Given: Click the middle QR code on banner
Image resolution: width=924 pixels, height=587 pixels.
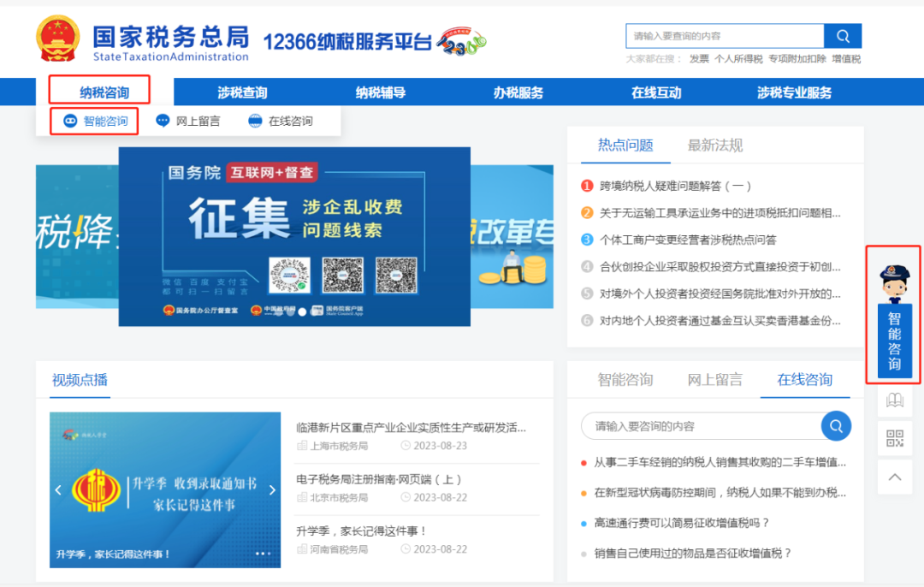Looking at the screenshot, I should point(343,275).
